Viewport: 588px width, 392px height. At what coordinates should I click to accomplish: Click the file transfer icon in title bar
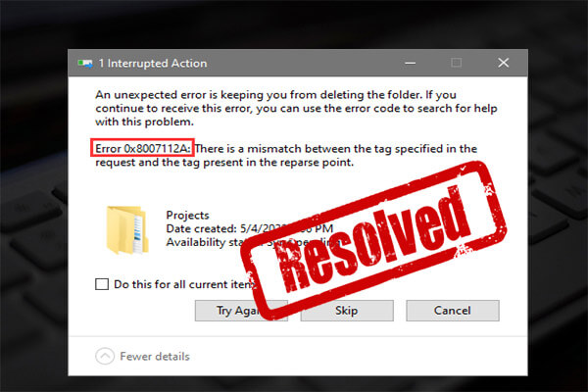pyautogui.click(x=85, y=63)
